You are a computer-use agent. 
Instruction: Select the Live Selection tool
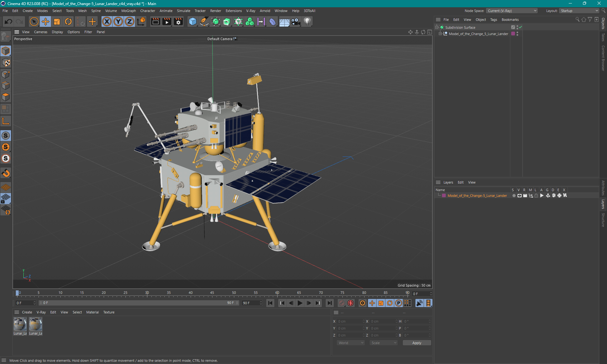(x=34, y=21)
